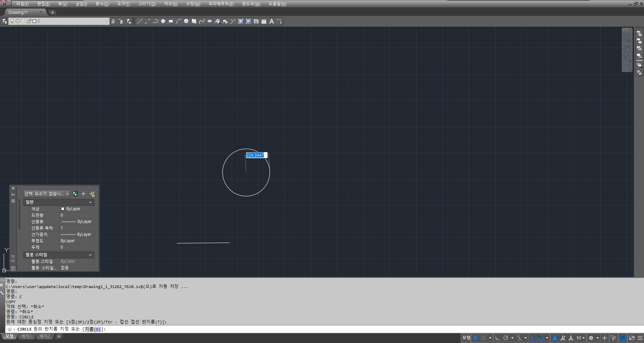
Task: Select the Line draw tool
Action: [x=140, y=21]
